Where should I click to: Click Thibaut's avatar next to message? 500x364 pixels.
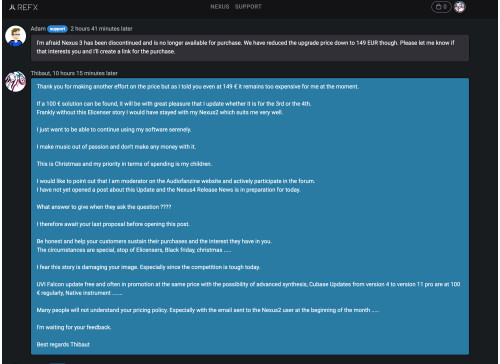click(x=15, y=81)
